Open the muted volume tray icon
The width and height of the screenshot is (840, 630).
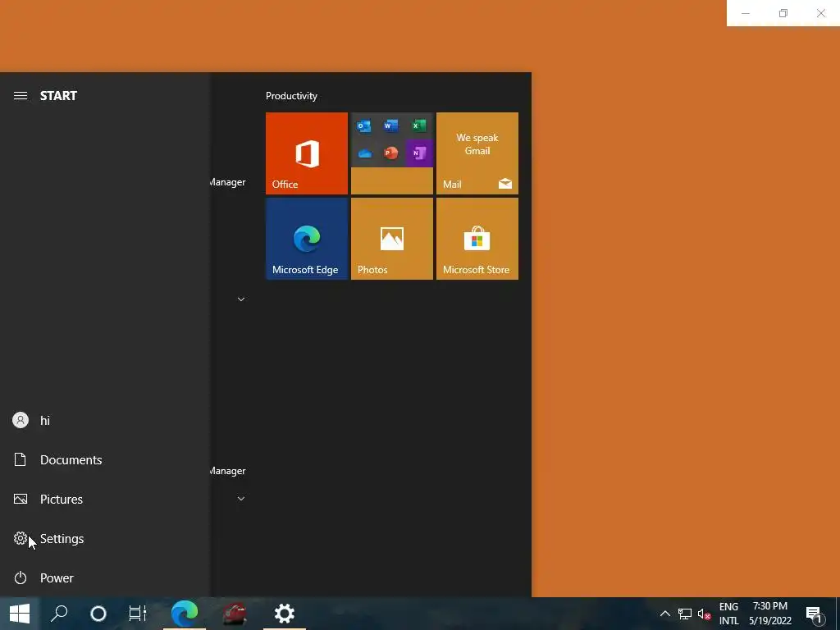click(x=704, y=614)
